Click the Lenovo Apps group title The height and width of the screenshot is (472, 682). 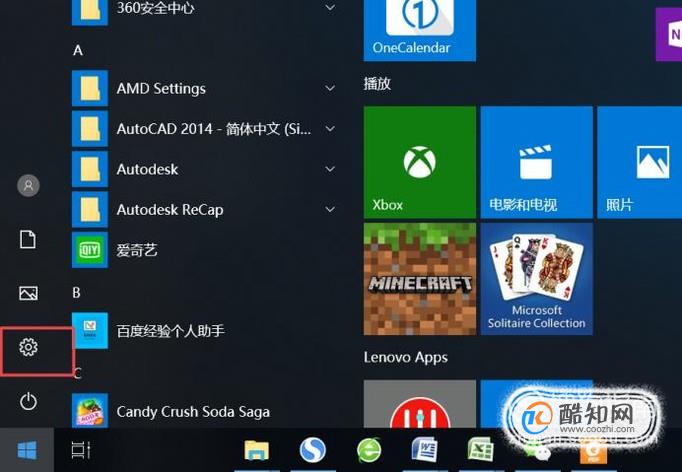pos(406,358)
